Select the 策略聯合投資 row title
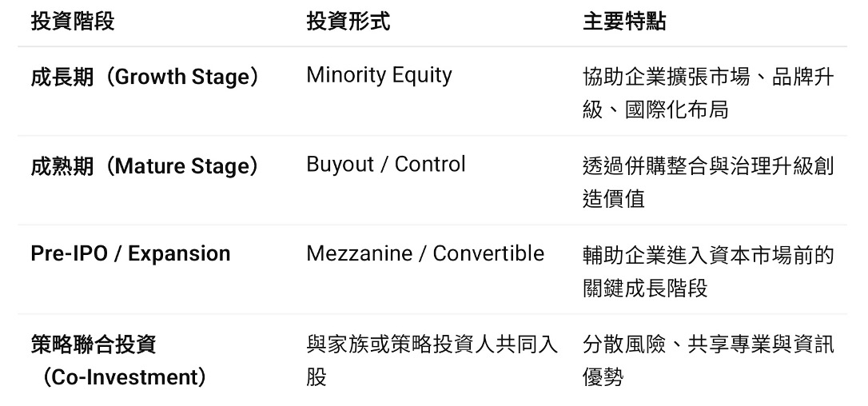The width and height of the screenshot is (868, 406). [94, 344]
